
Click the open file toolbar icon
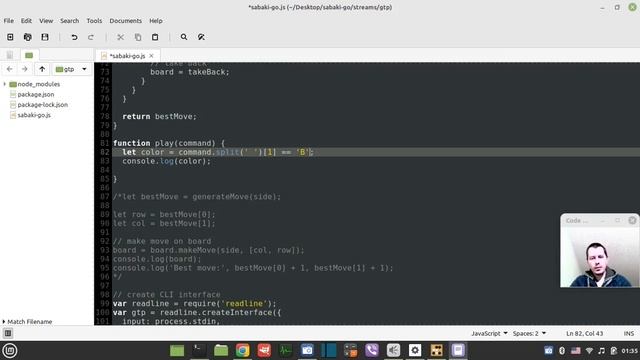click(x=27, y=37)
